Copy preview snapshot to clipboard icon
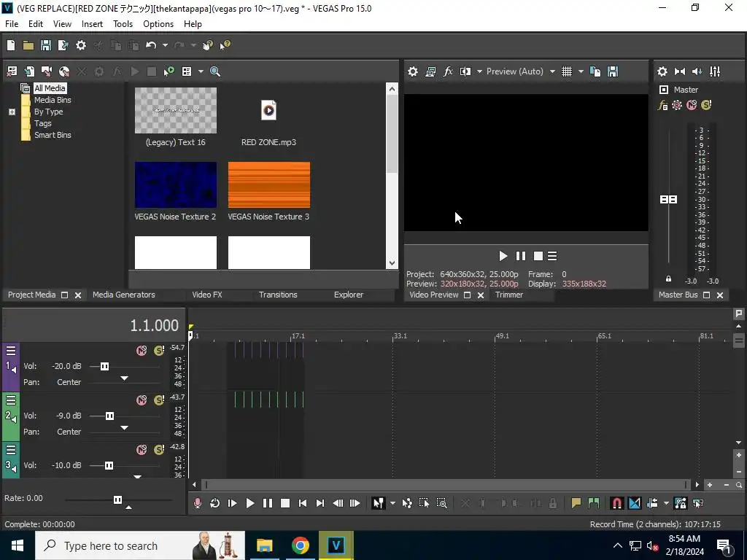Screen dimensions: 747x560 click(595, 71)
